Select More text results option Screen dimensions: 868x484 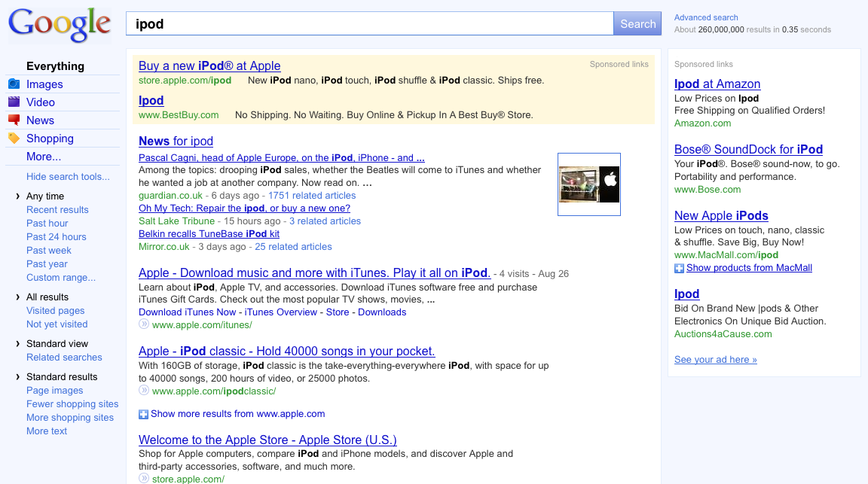(x=47, y=431)
